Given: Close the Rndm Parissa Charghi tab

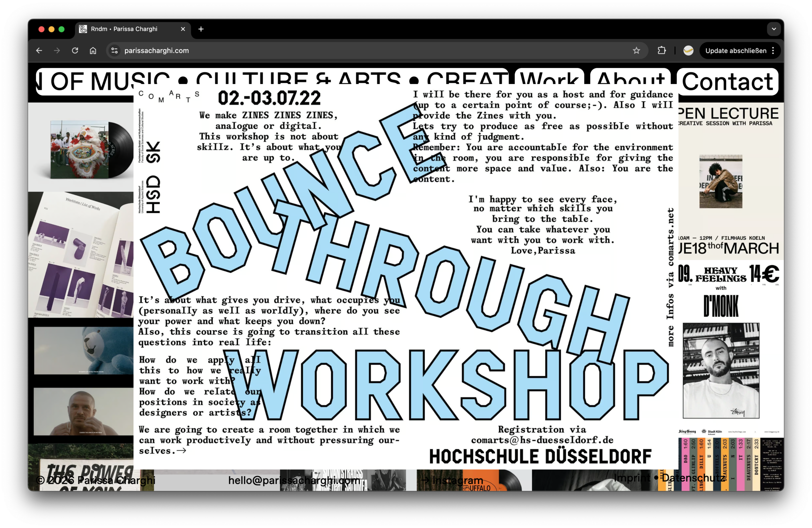Looking at the screenshot, I should pyautogui.click(x=183, y=29).
